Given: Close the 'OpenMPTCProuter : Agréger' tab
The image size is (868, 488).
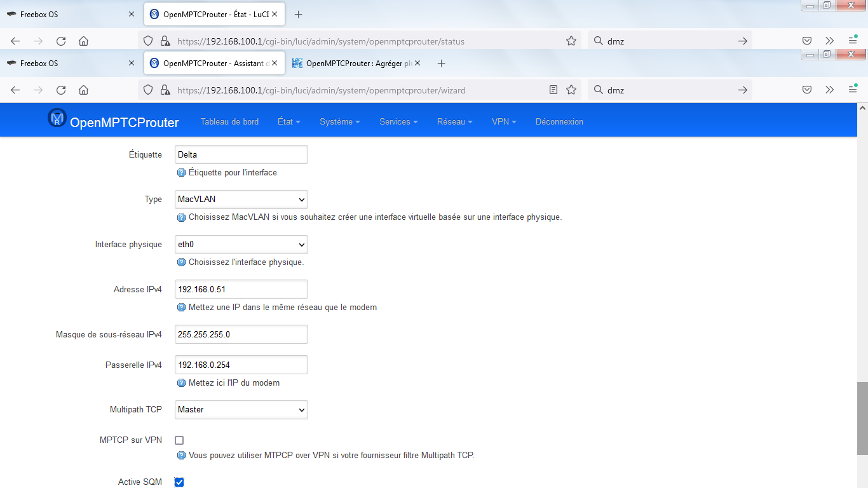Looking at the screenshot, I should click(x=419, y=64).
